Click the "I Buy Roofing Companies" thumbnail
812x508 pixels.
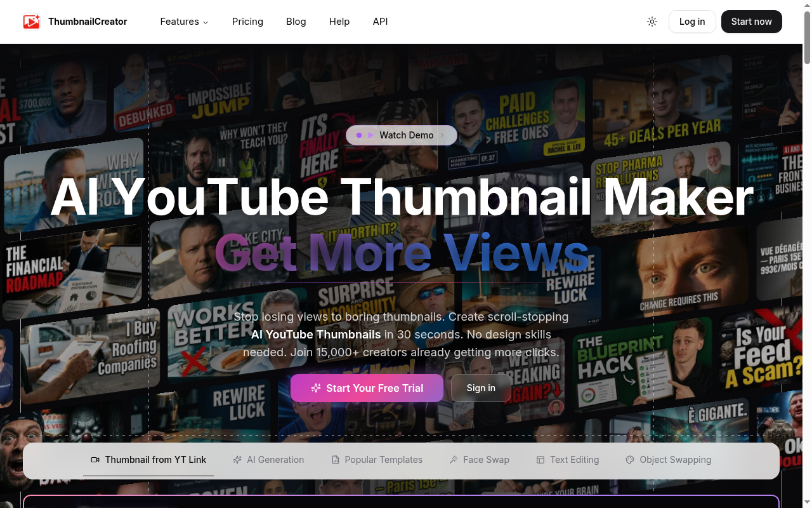tap(89, 356)
